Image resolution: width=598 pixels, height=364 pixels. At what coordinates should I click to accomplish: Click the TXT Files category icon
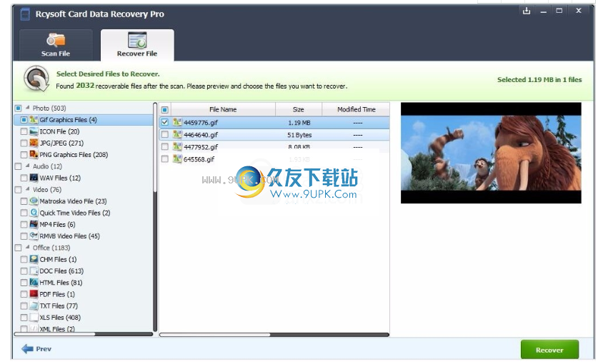pos(34,305)
